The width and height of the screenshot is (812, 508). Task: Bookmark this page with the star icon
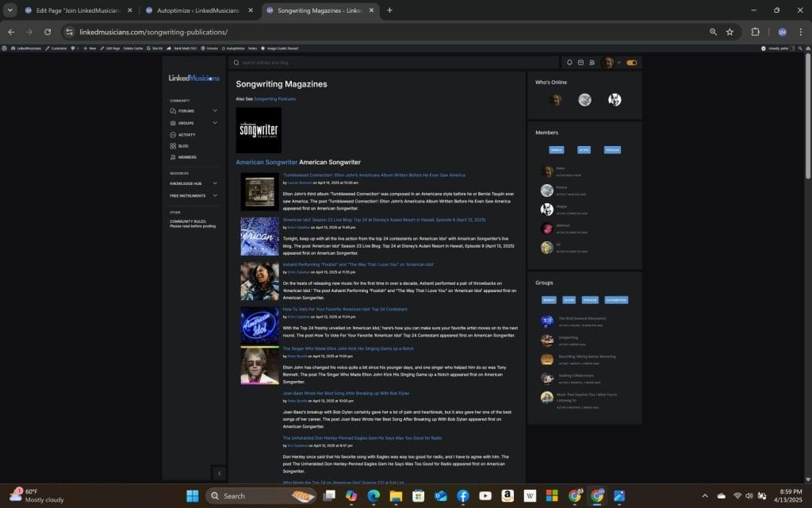click(x=730, y=32)
